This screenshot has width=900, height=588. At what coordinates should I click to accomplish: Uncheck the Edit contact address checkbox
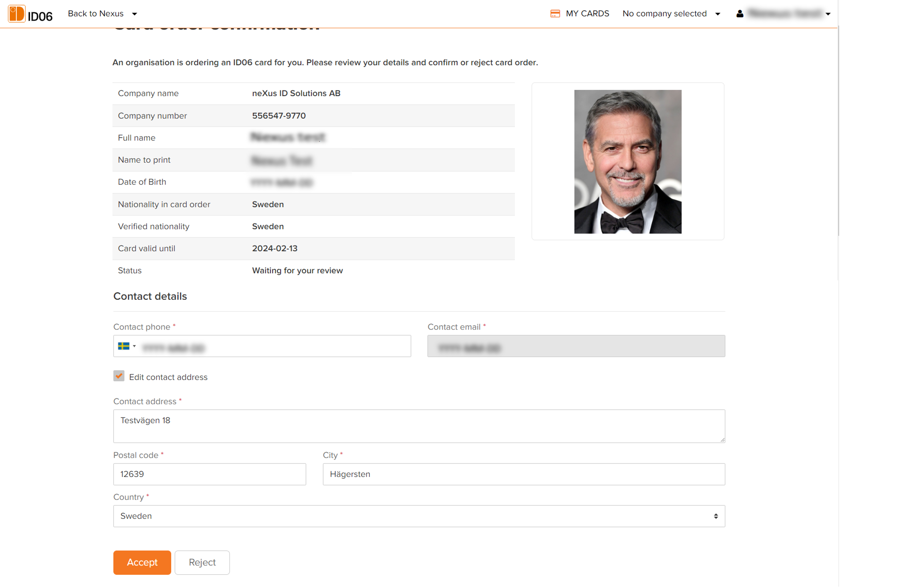point(119,376)
